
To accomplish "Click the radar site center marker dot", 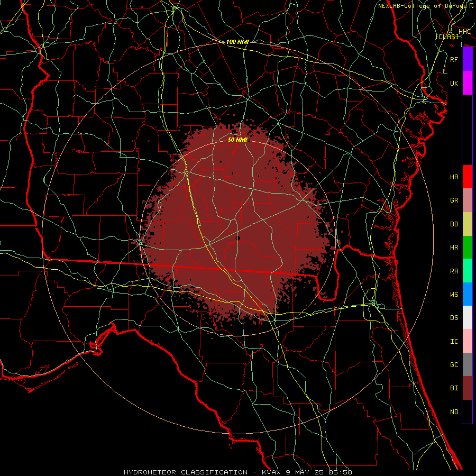I will tap(238, 239).
